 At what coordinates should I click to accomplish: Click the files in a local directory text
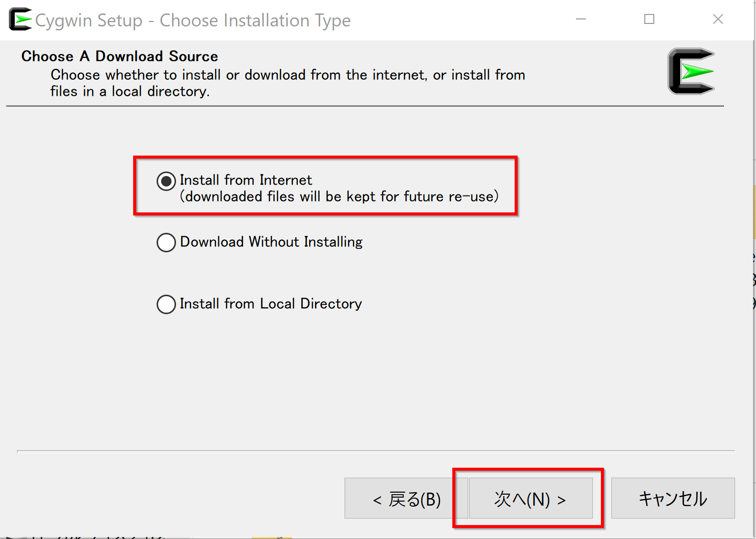pyautogui.click(x=130, y=92)
